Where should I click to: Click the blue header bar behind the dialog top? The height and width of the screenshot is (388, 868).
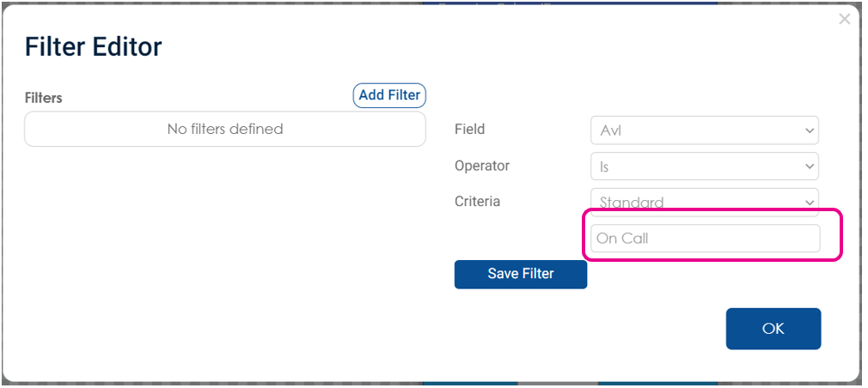tap(570, 3)
